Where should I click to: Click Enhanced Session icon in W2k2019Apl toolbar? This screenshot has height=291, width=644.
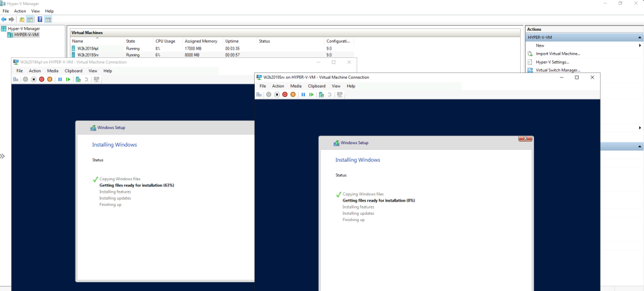(96, 79)
